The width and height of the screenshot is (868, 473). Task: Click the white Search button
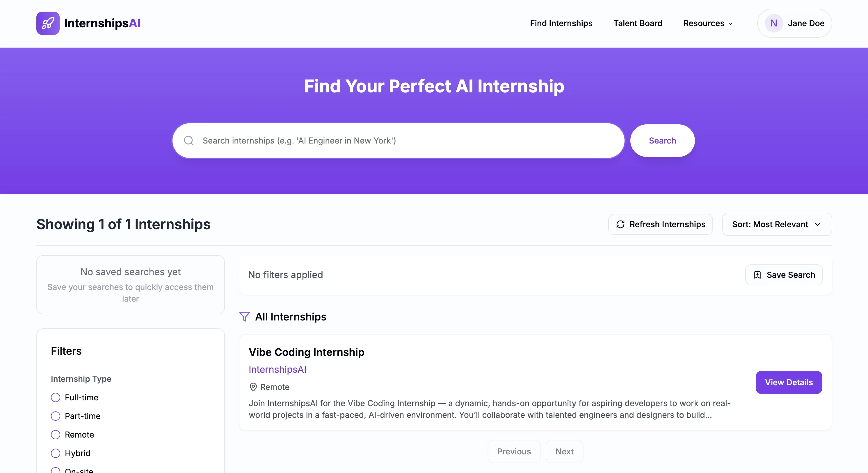[x=662, y=141]
